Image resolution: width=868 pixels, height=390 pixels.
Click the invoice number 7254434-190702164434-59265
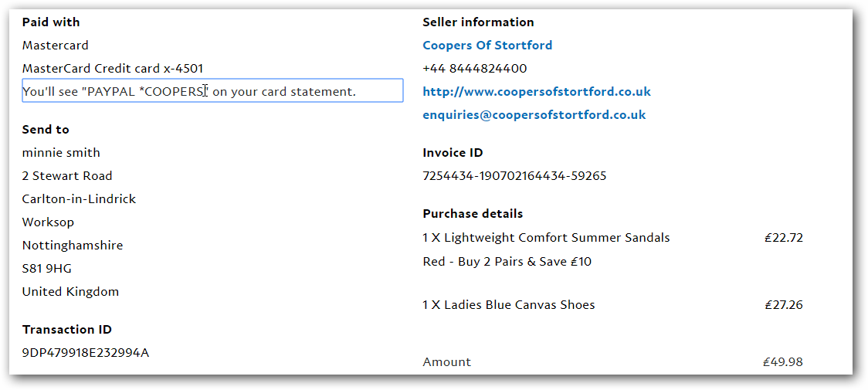[514, 176]
